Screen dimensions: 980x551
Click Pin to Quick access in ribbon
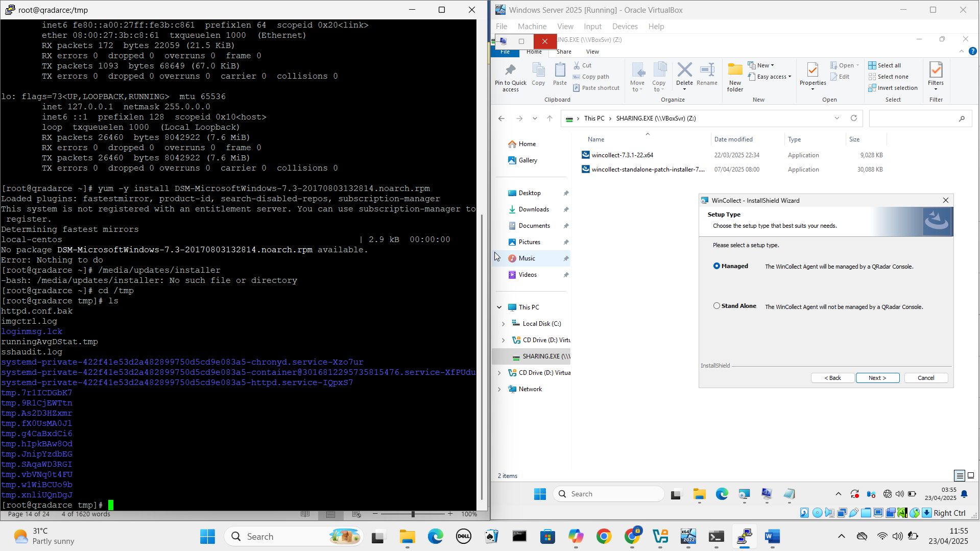pos(510,77)
